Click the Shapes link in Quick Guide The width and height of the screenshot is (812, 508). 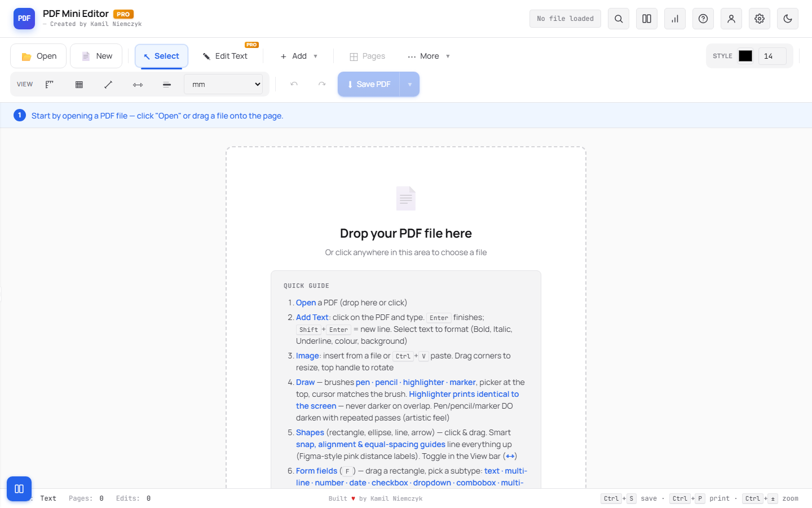tap(310, 432)
